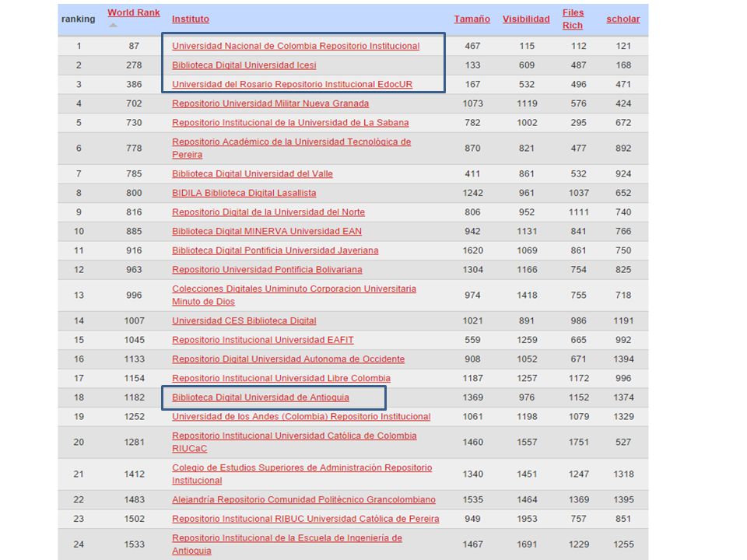Open Universidad Tecnológica de Pereira repository
This screenshot has height=560, width=747.
(x=291, y=148)
